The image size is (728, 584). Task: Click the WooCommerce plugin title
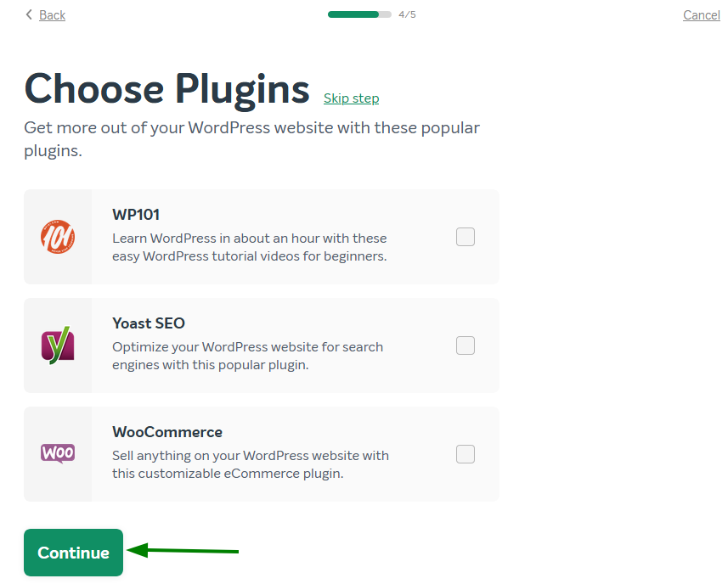[x=167, y=432]
